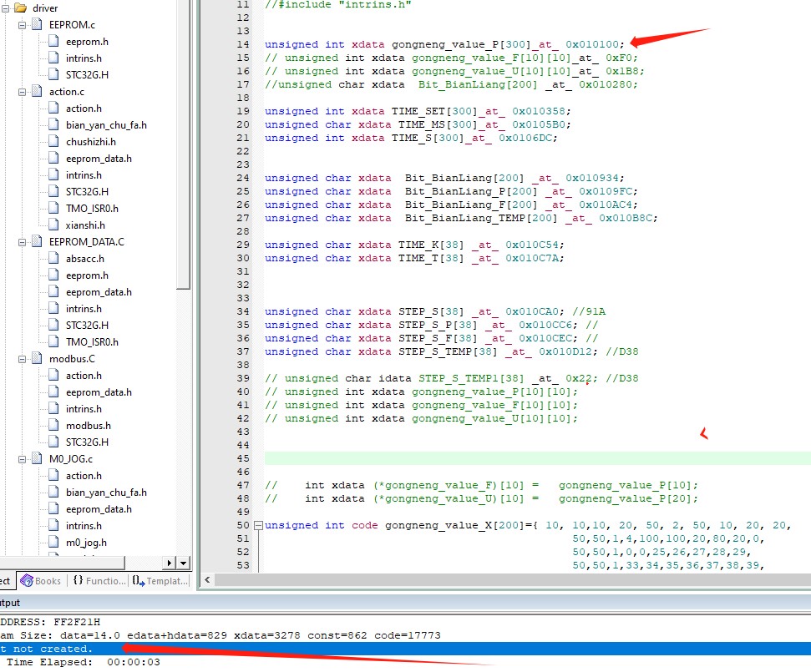Viewport: 811px width, 672px height.
Task: Switch to the Project tab
Action: tap(6, 580)
